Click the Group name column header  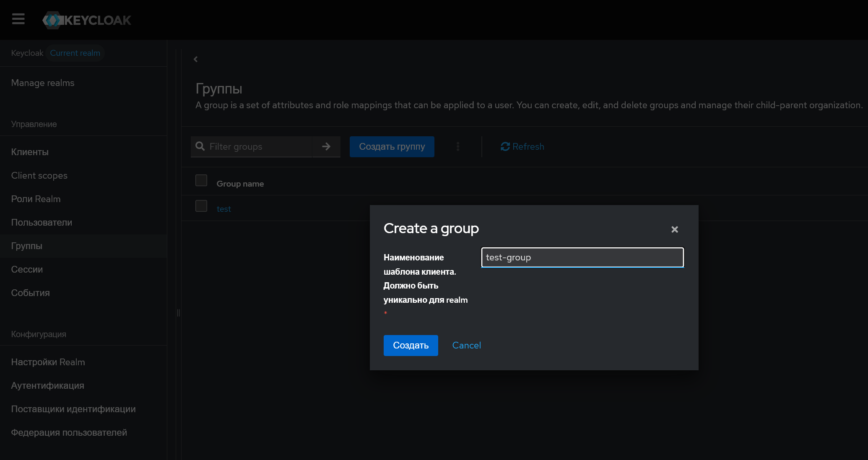click(x=240, y=184)
